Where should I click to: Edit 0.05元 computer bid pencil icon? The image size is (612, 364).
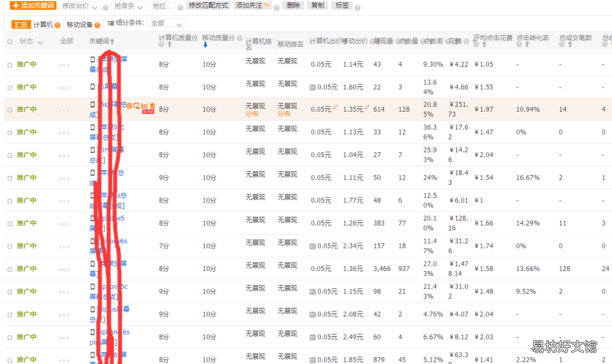point(335,107)
